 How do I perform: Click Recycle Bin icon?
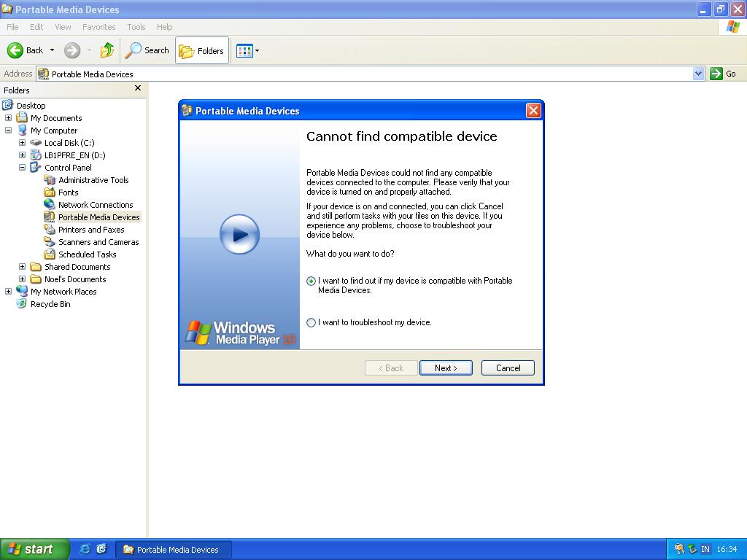21,303
